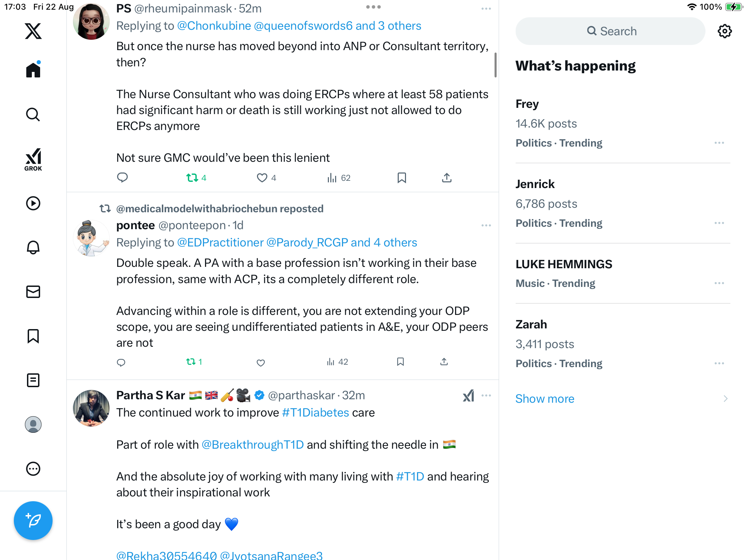Open search settings gear icon
Viewport: 747px width, 560px height.
click(x=725, y=31)
